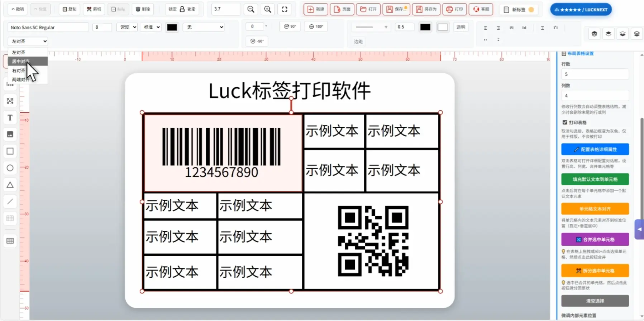Click the 保存 save button

(x=396, y=9)
